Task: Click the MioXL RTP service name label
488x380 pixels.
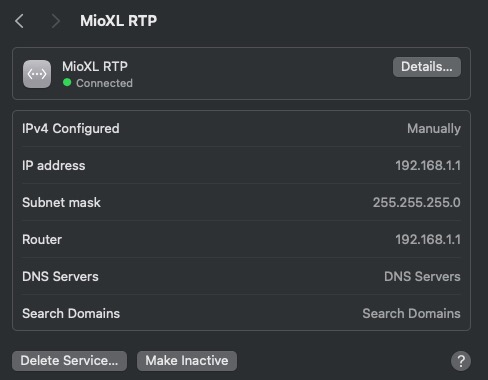Action: pos(95,66)
